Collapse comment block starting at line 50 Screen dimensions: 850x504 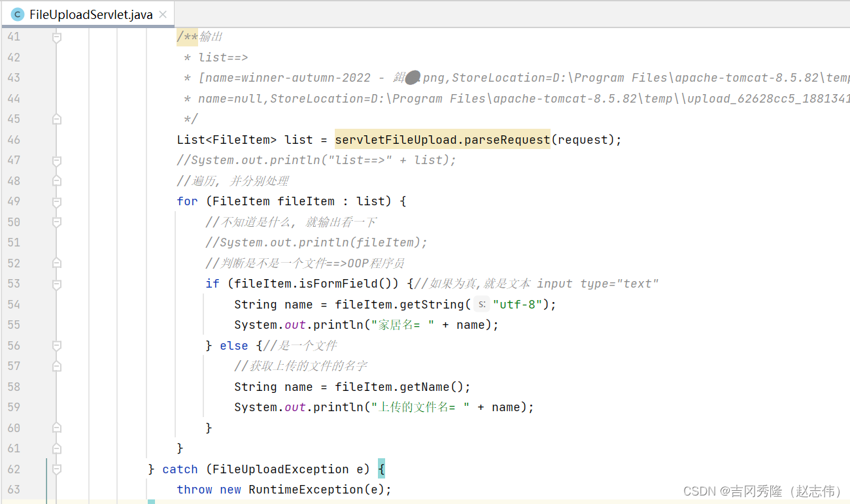pos(57,222)
